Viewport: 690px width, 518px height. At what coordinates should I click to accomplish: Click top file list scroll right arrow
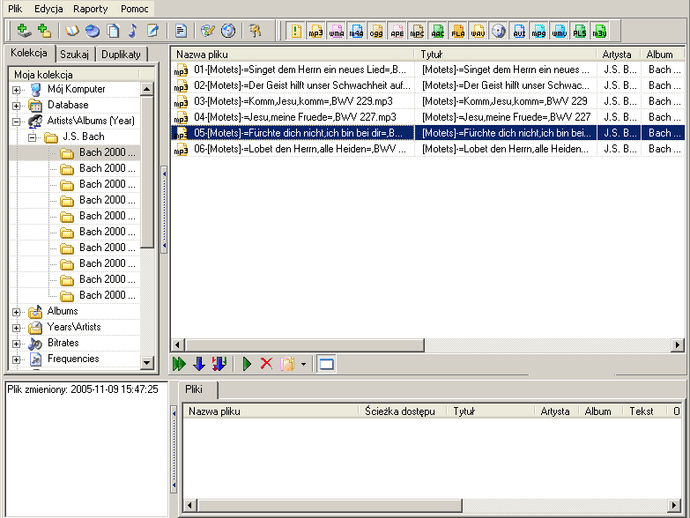pos(677,345)
